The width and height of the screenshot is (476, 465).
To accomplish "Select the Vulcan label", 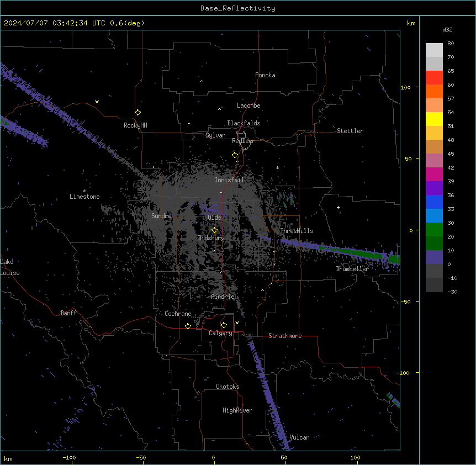I will click(x=299, y=437).
